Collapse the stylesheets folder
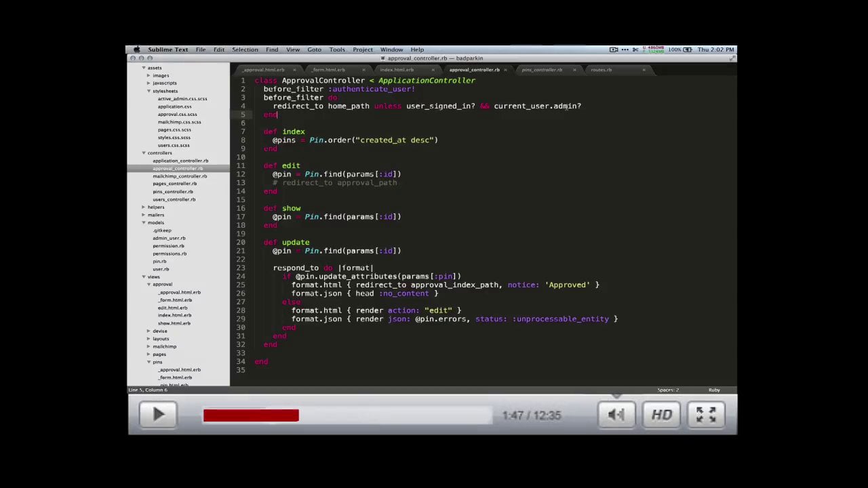The height and width of the screenshot is (488, 868). point(149,91)
